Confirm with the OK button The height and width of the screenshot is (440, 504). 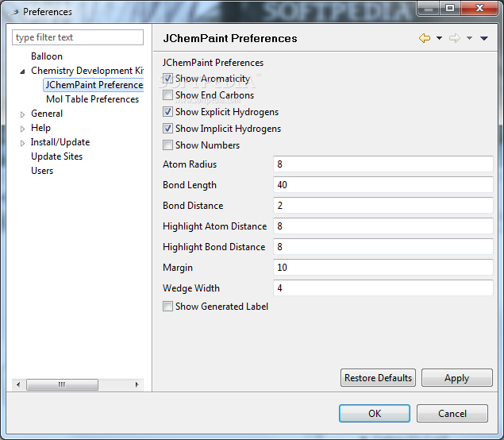coord(375,413)
